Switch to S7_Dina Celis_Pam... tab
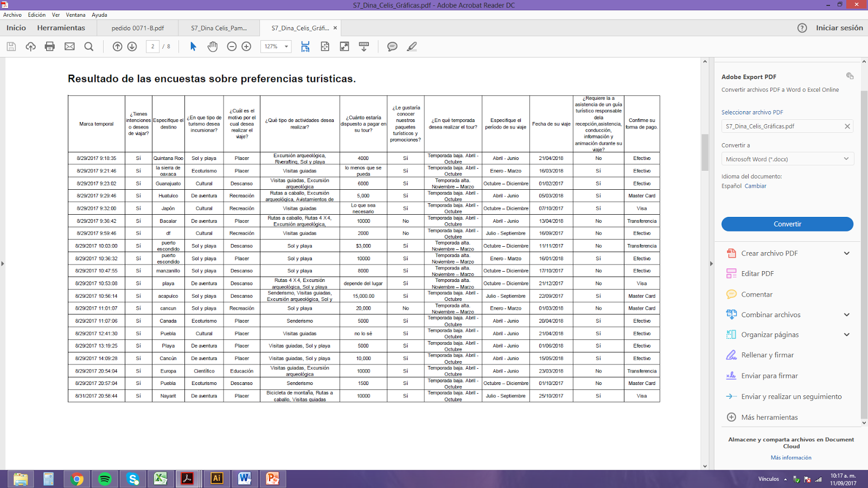The width and height of the screenshot is (868, 488). coord(219,28)
